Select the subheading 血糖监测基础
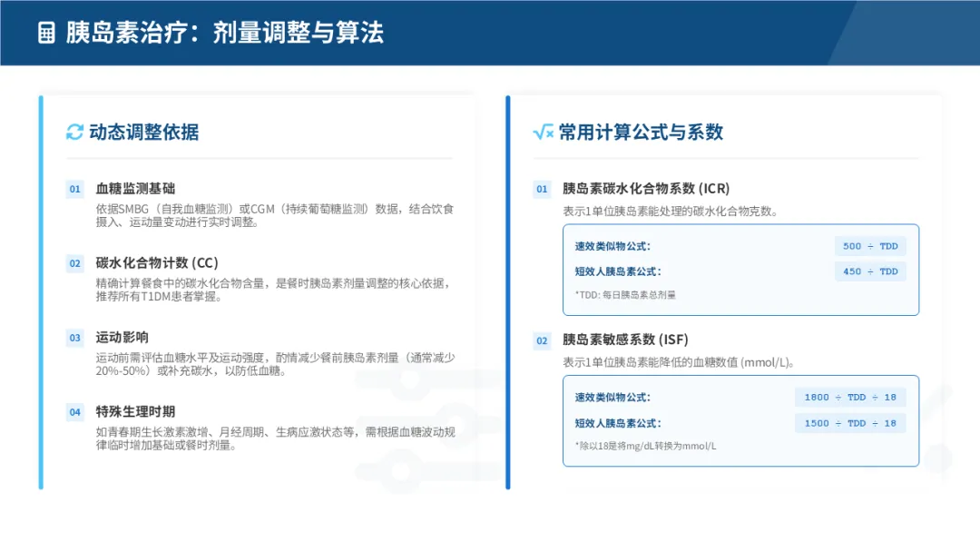This screenshot has width=980, height=552. click(135, 188)
